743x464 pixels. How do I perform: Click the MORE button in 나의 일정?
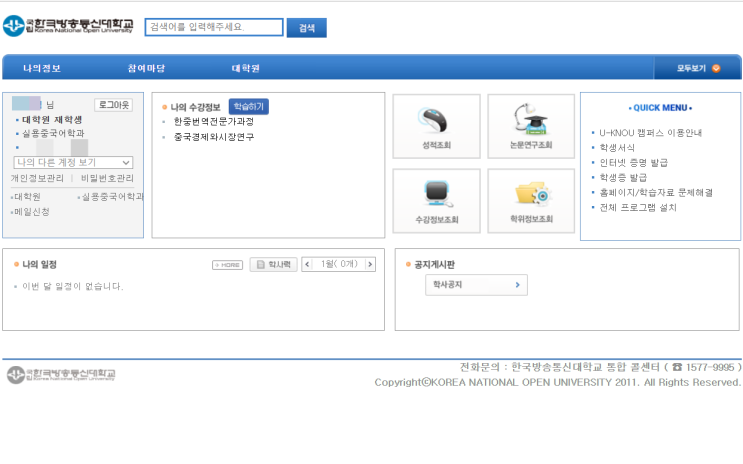pos(227,265)
